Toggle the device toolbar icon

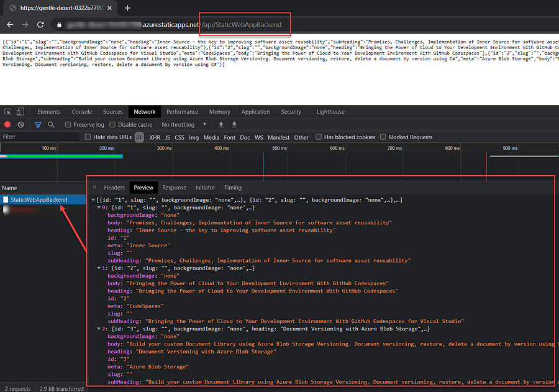pos(20,112)
